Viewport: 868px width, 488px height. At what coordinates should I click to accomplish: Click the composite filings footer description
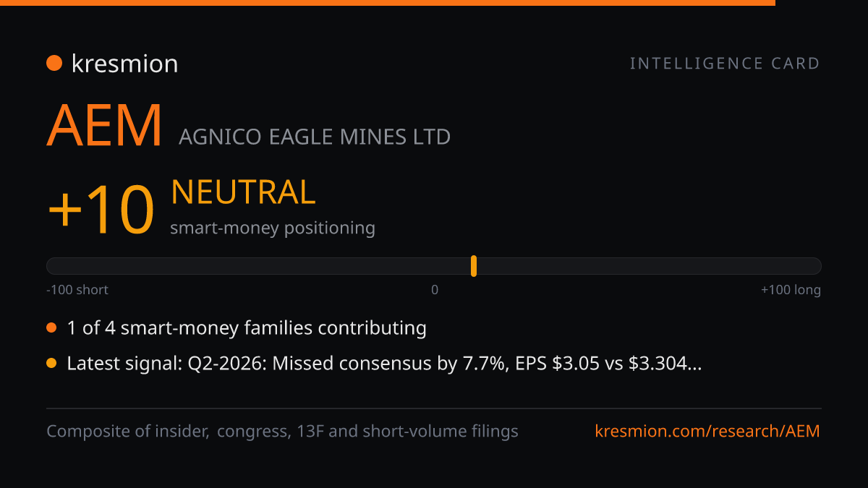(283, 432)
